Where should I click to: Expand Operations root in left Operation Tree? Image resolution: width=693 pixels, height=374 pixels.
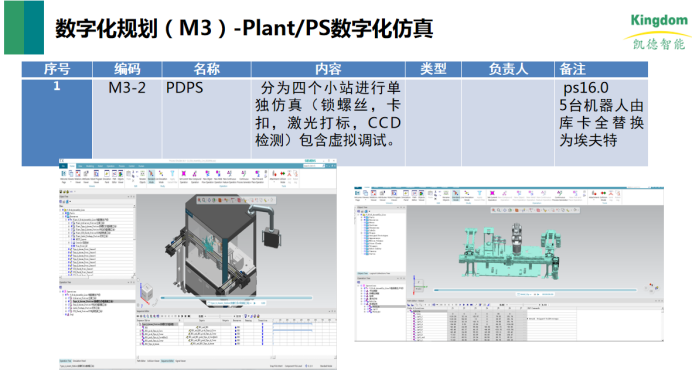(x=61, y=291)
